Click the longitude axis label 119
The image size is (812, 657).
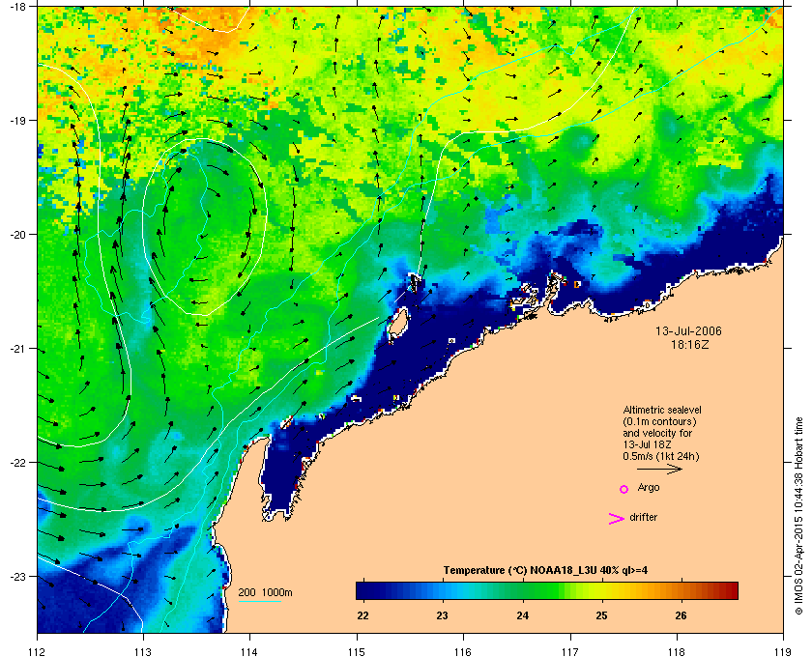[783, 651]
